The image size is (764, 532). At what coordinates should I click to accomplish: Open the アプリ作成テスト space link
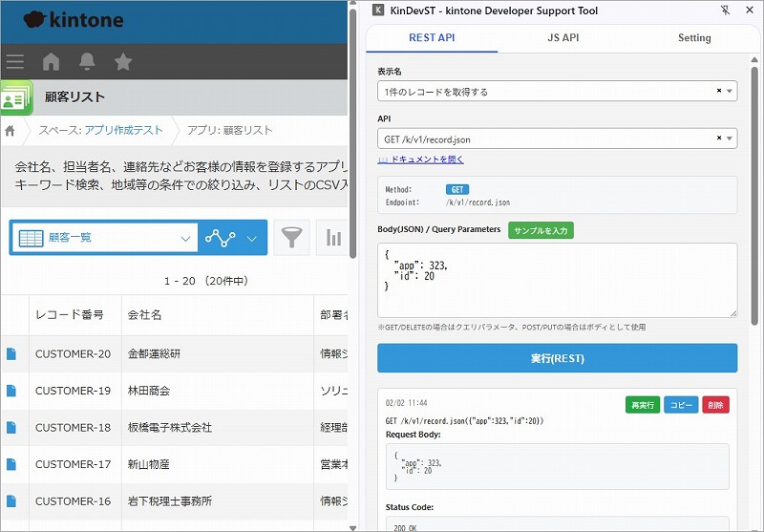point(124,130)
